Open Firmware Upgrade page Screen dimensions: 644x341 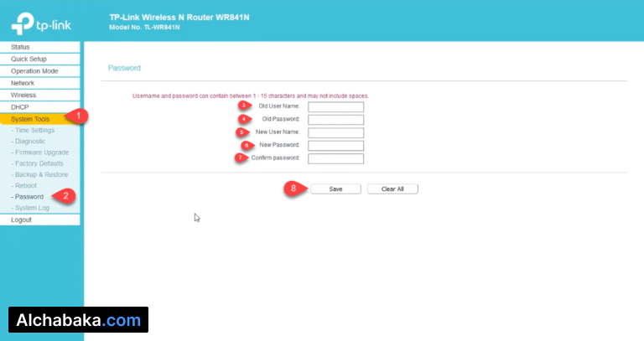[x=40, y=152]
